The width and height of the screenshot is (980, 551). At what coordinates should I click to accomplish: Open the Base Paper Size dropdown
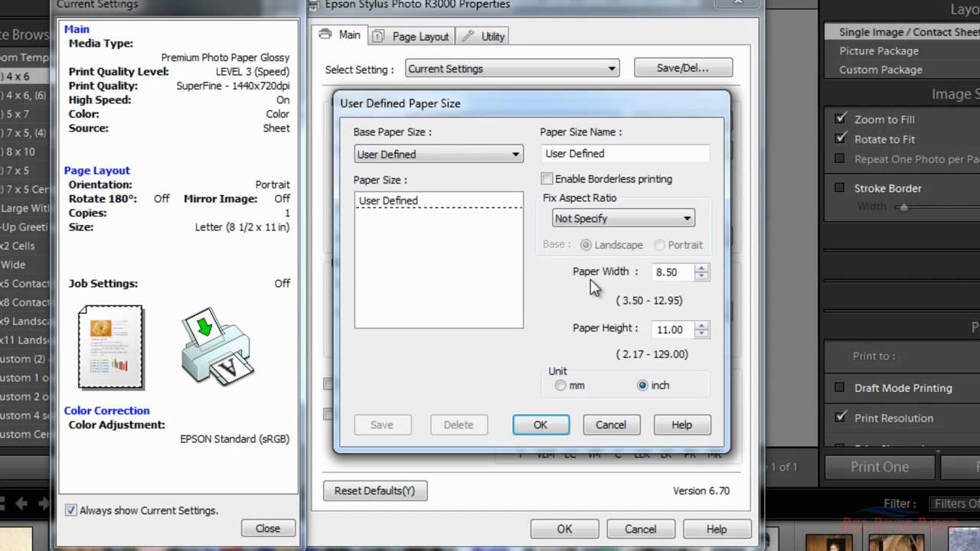click(x=439, y=154)
